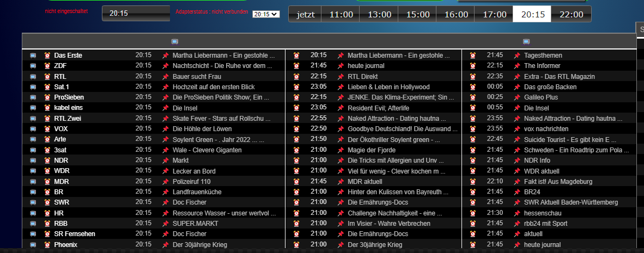
Task: Click the TV icon for MDR
Action: tap(33, 182)
